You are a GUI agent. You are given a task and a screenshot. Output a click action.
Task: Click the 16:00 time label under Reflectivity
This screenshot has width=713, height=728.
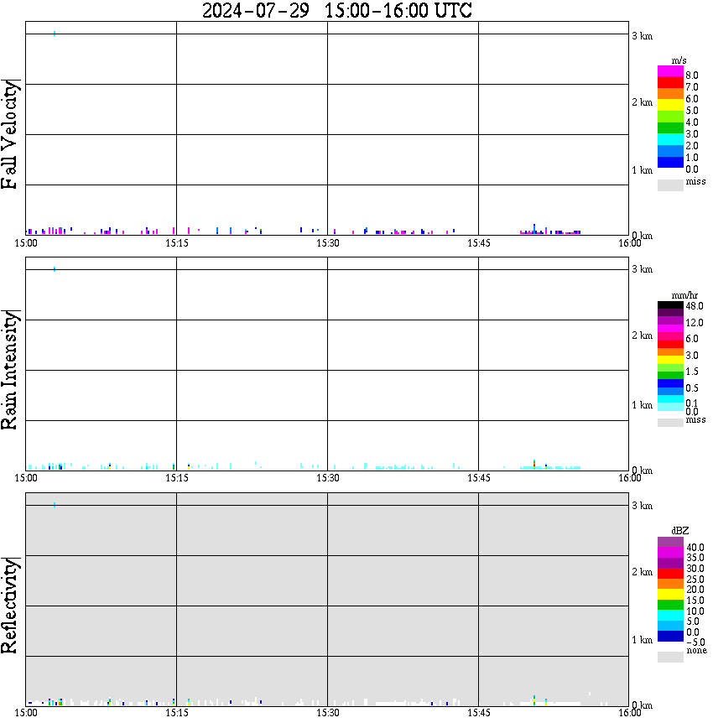629,714
